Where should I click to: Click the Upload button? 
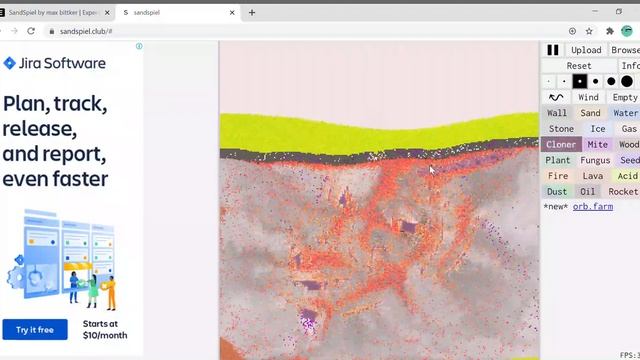point(586,50)
